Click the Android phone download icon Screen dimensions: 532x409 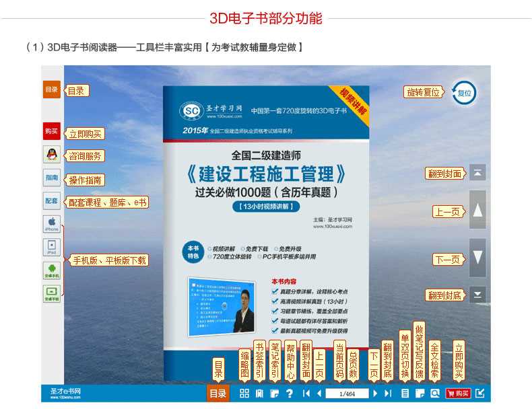tap(52, 270)
